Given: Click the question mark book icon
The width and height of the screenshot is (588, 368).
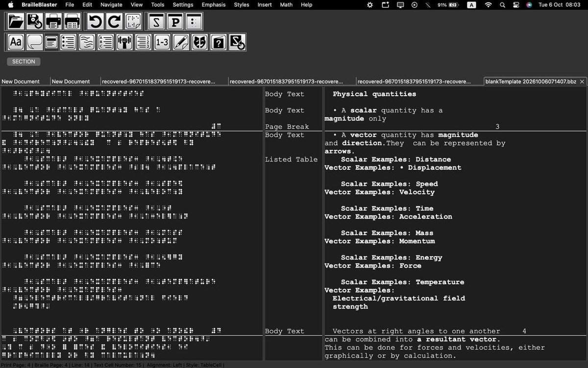Looking at the screenshot, I should pos(219,42).
